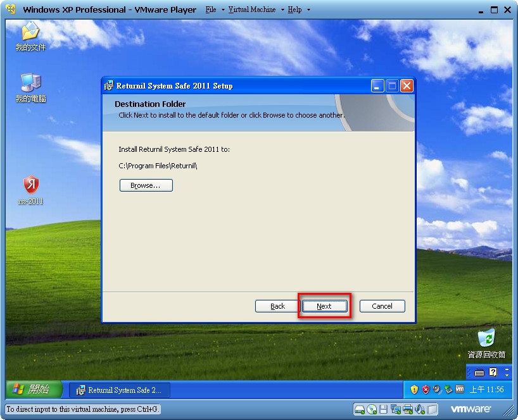Open the Virtual Machine menu
518x420 pixels.
(x=252, y=9)
